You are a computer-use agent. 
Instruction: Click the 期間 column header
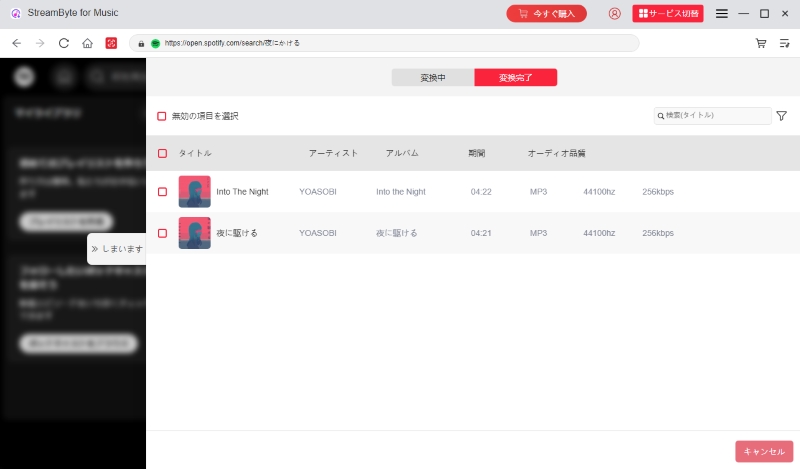coord(477,153)
